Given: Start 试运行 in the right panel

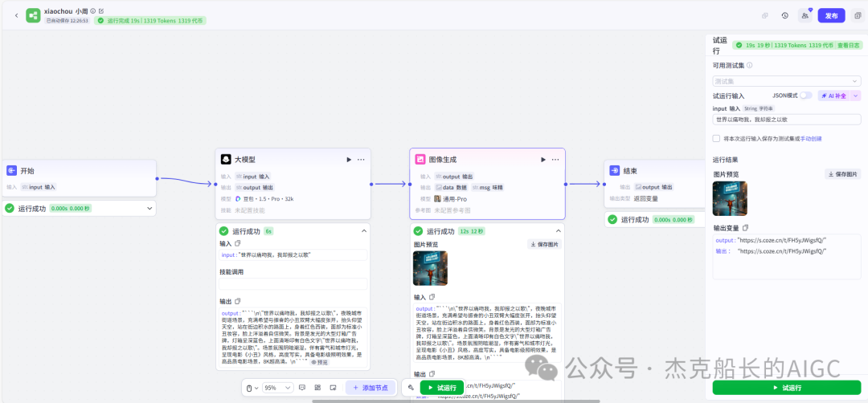Looking at the screenshot, I should (787, 388).
